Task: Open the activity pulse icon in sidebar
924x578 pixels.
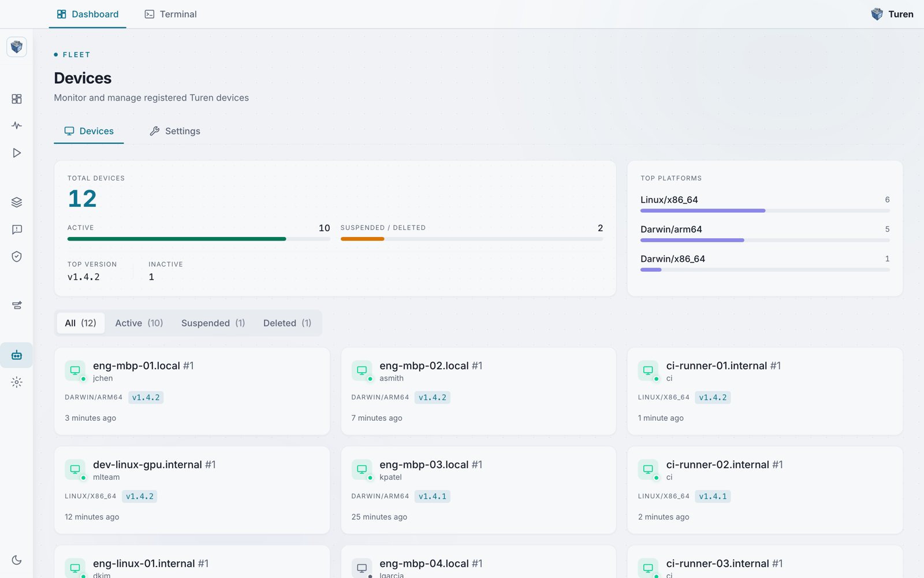Action: click(x=17, y=125)
